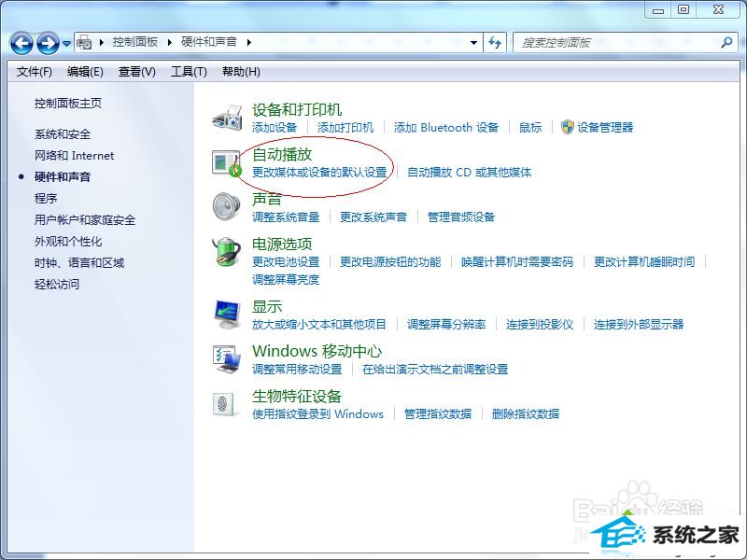Click 管理音频设备 link
The image size is (747, 560).
point(461,217)
